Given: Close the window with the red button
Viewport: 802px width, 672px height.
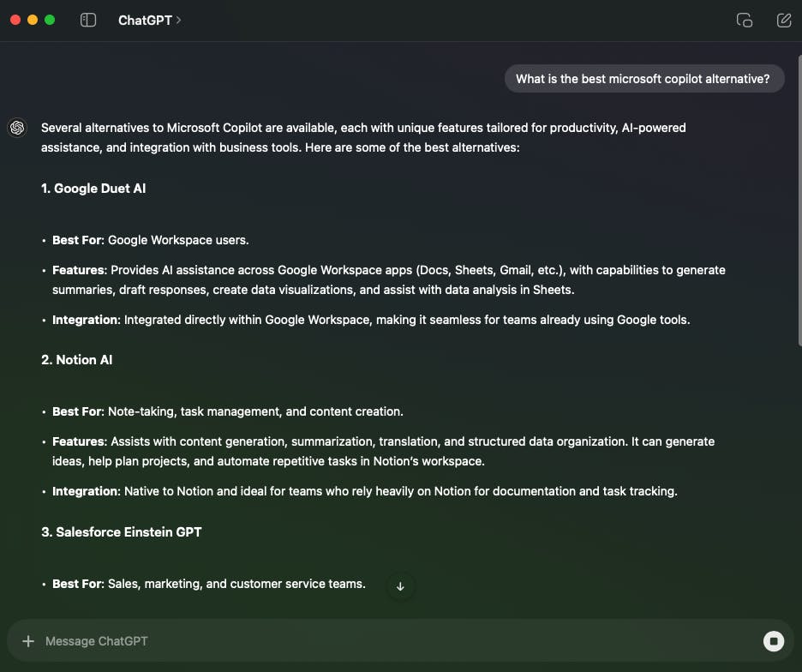Looking at the screenshot, I should 15,20.
